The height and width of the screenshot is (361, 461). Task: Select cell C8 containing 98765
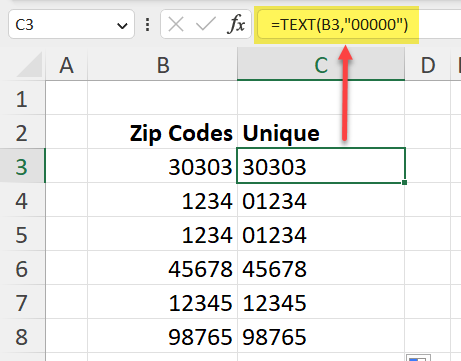pos(321,337)
